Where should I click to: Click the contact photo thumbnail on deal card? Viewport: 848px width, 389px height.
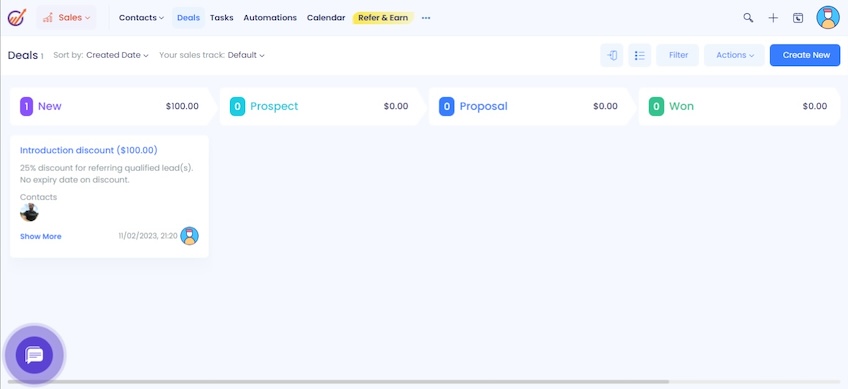click(29, 213)
